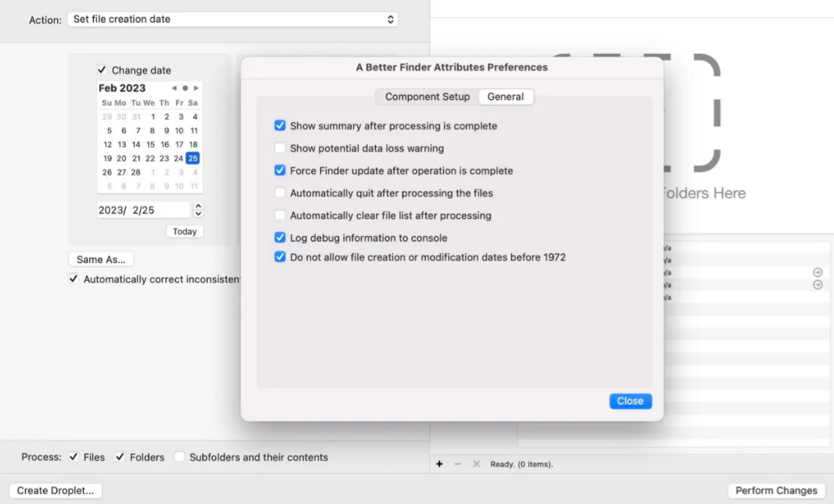Disable Show summary after processing is complete

coord(280,125)
